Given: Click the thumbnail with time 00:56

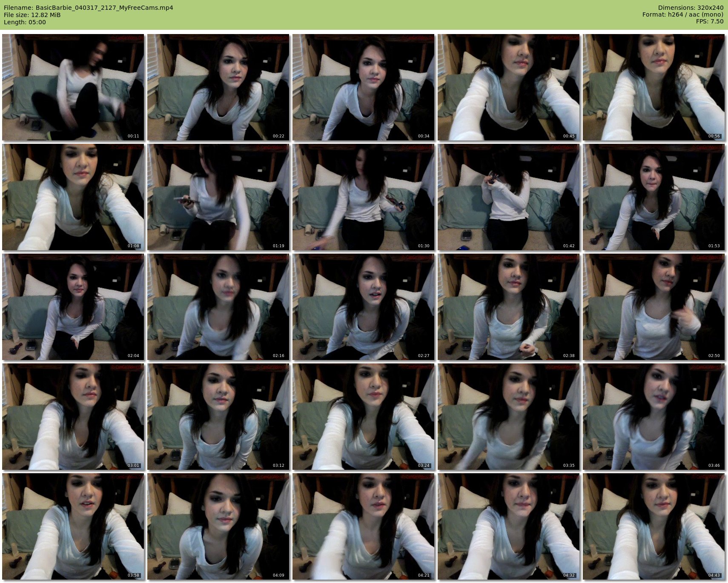Looking at the screenshot, I should [654, 87].
